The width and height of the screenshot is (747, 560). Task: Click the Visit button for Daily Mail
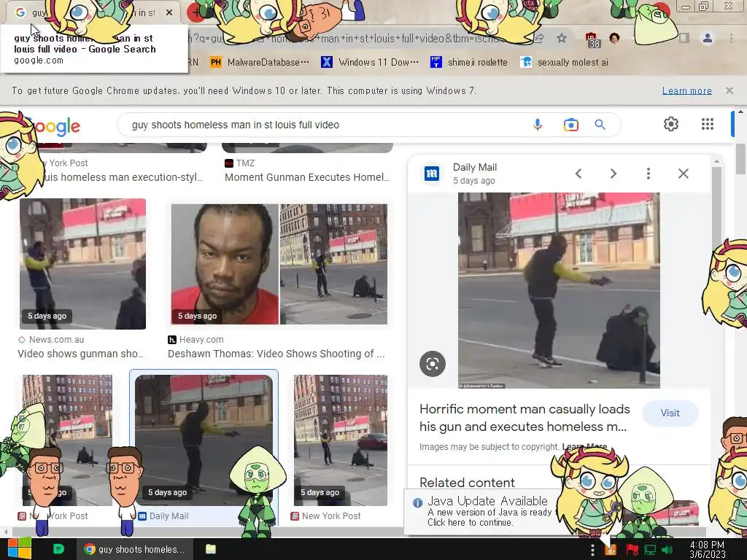670,413
